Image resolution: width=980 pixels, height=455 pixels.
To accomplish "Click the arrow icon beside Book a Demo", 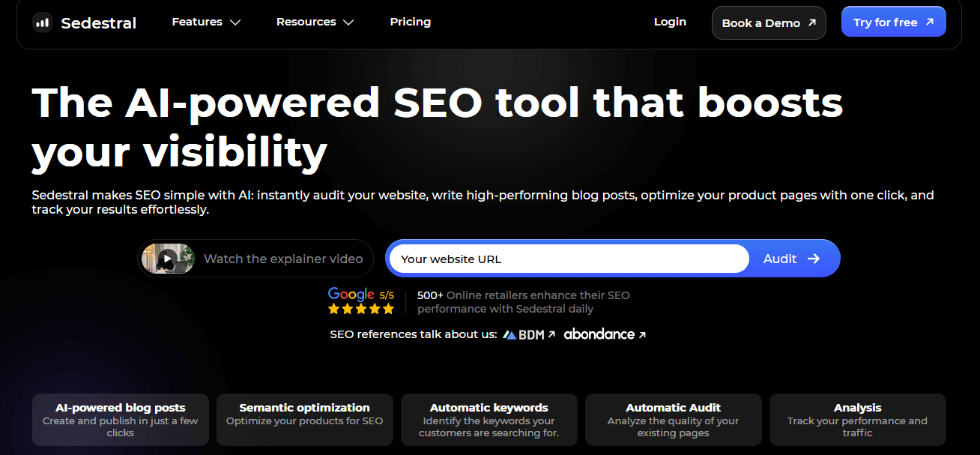I will (812, 22).
